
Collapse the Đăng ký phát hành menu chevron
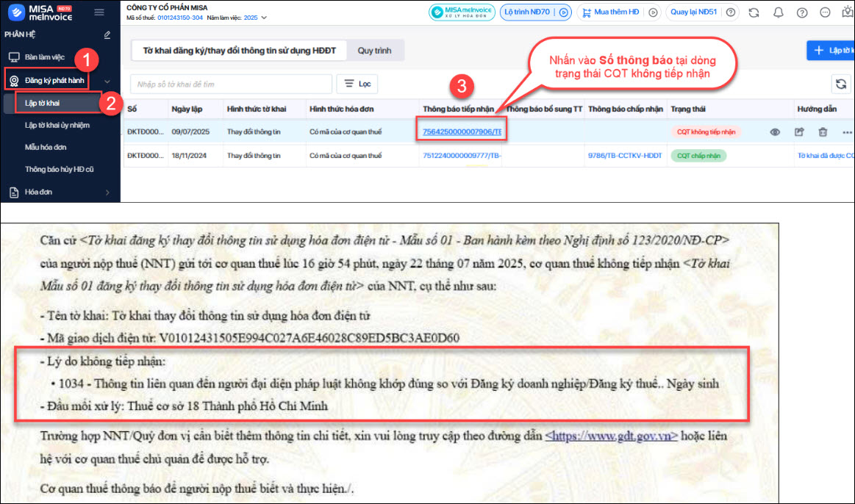(x=107, y=81)
